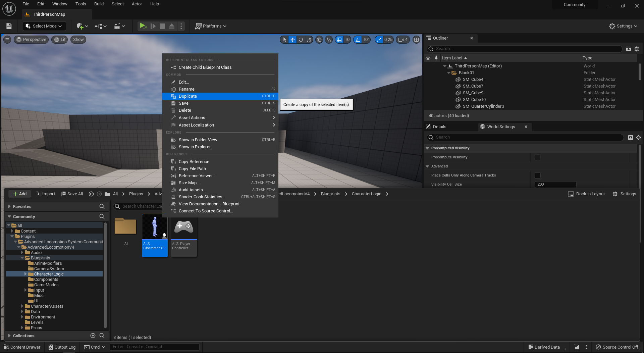The image size is (644, 353).
Task: Enable Precompute Visibility checkbox
Action: pyautogui.click(x=538, y=157)
